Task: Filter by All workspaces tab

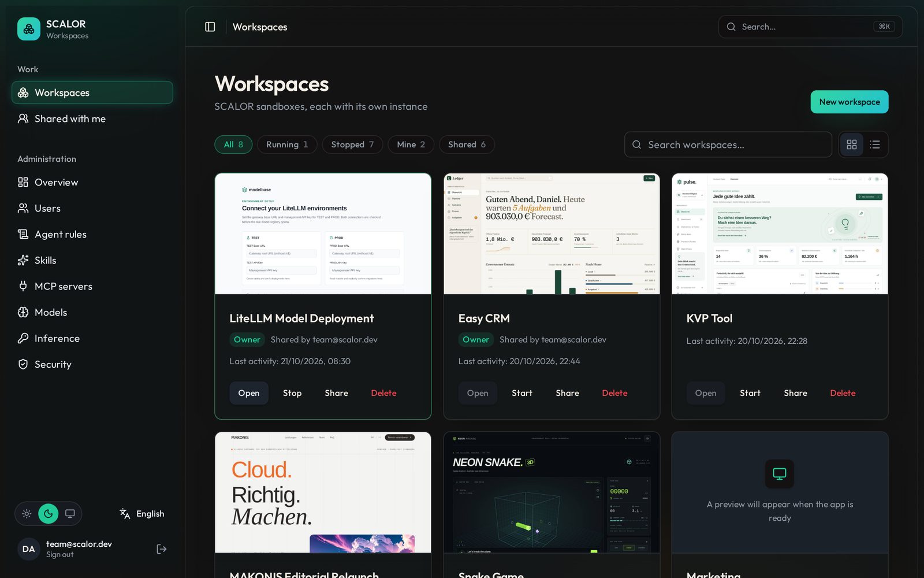Action: tap(233, 144)
